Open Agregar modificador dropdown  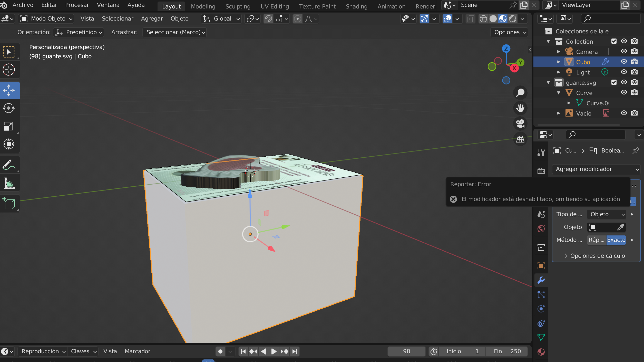pos(596,169)
